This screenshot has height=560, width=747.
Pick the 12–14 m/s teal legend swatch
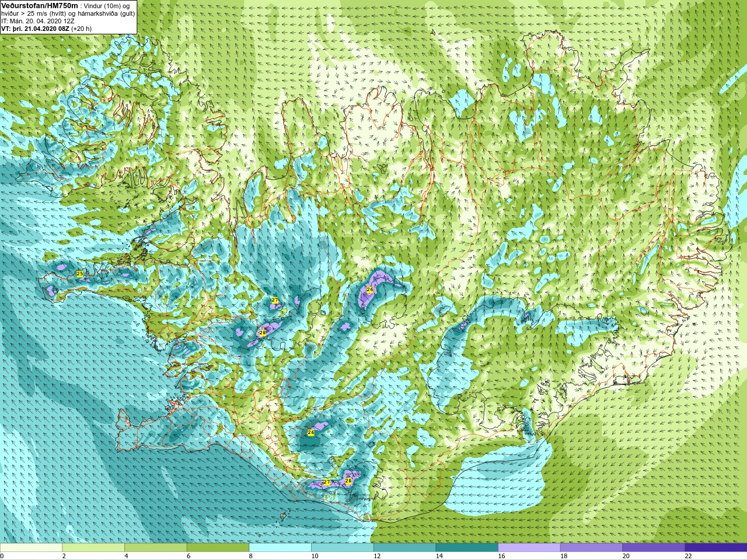pos(404,548)
